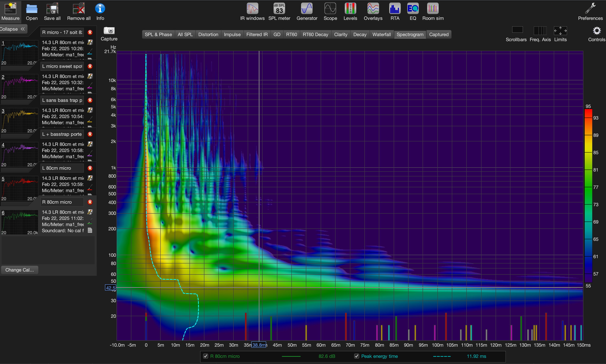The width and height of the screenshot is (606, 364).
Task: Toggle the R 80cm micro trace checkbox
Action: [x=206, y=356]
